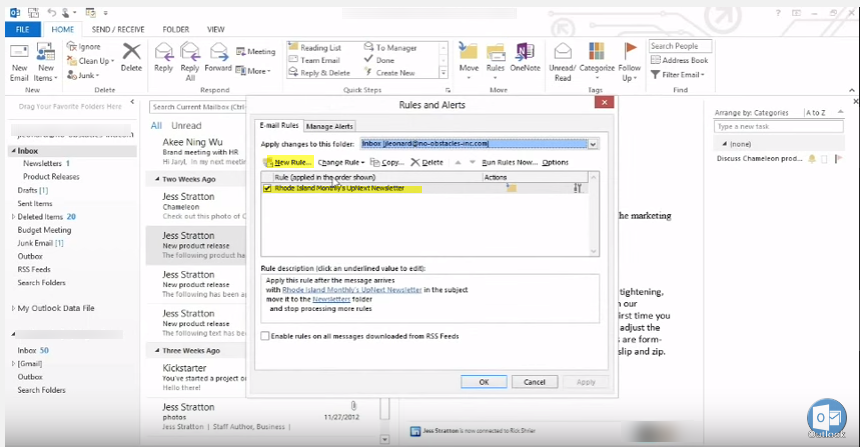Open the Akee Ning Wu email

coord(196,151)
